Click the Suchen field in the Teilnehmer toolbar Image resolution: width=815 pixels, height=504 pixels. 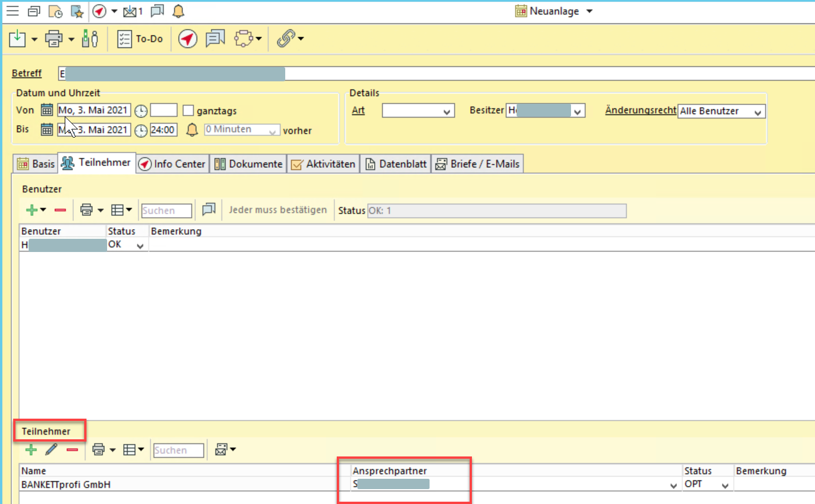(x=178, y=450)
